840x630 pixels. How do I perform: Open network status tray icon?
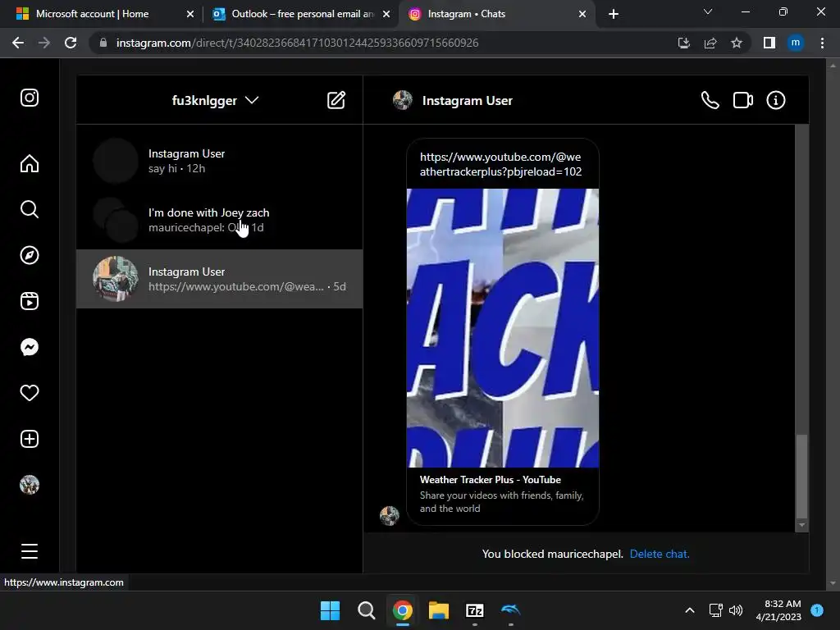pos(715,610)
